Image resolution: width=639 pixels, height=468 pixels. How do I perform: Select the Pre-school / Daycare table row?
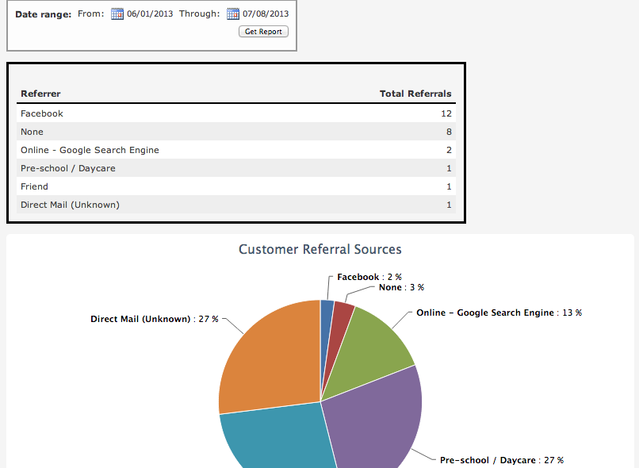point(236,168)
